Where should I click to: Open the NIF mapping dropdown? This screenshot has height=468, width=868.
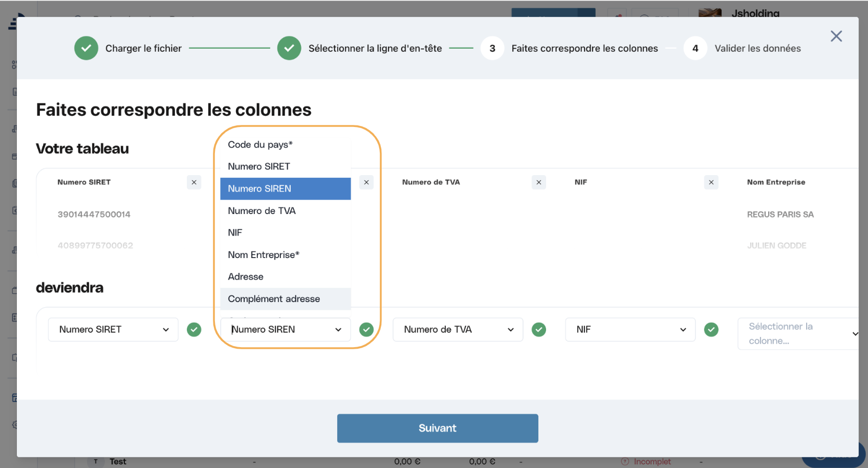click(631, 330)
